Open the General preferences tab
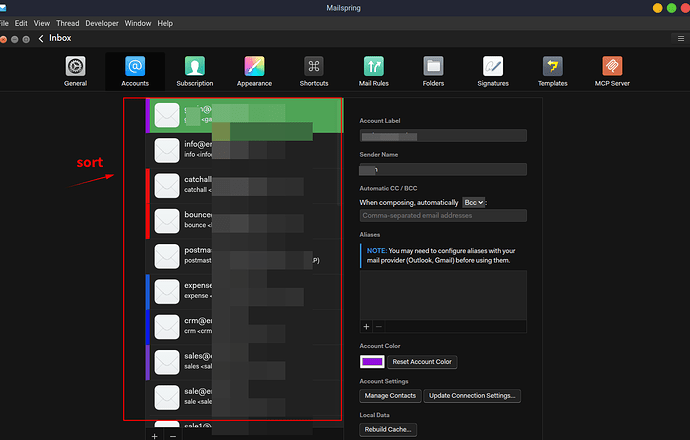690x440 pixels. [75, 71]
